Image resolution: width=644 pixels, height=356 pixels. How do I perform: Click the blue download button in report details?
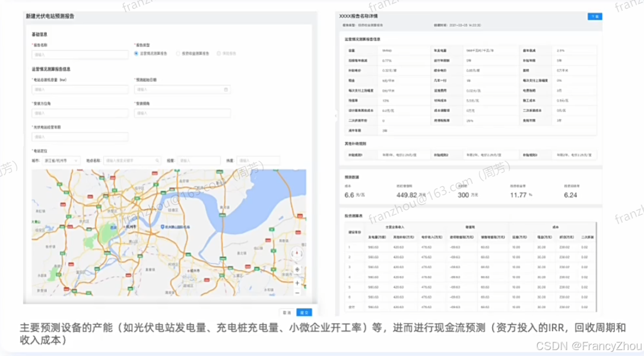pos(594,17)
